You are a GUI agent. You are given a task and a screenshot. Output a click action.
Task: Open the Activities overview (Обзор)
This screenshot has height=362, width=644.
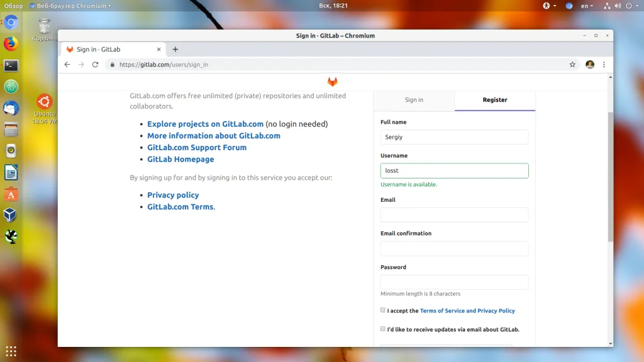click(x=13, y=6)
